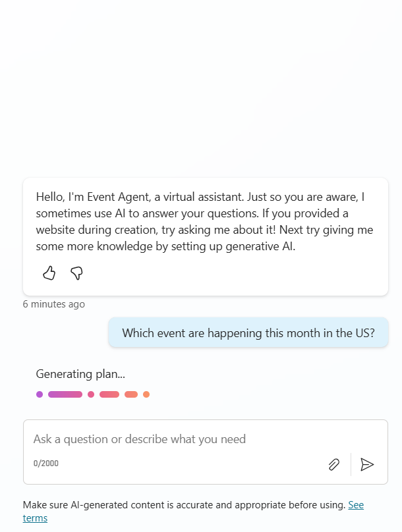Dislike the greeting with thumbs down icon
This screenshot has width=402, height=532.
point(76,273)
